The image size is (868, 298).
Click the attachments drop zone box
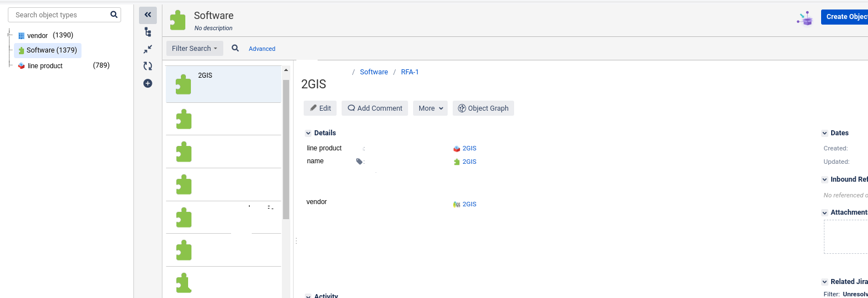pos(846,236)
